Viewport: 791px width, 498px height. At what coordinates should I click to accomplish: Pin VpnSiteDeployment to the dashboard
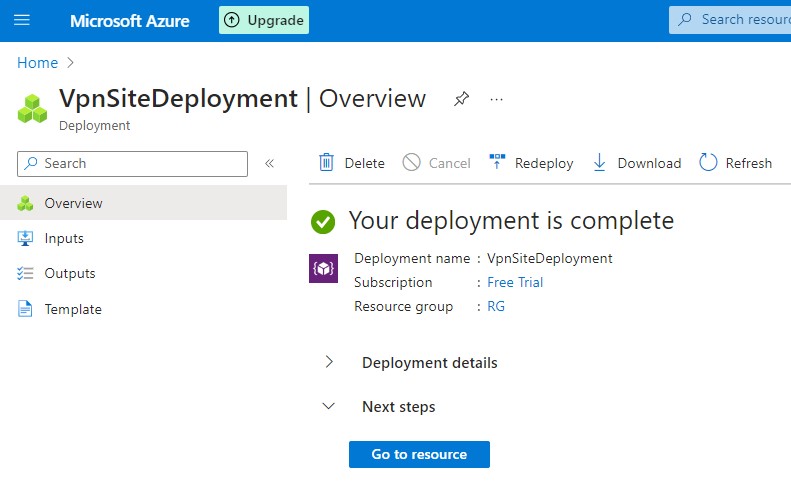pyautogui.click(x=461, y=99)
